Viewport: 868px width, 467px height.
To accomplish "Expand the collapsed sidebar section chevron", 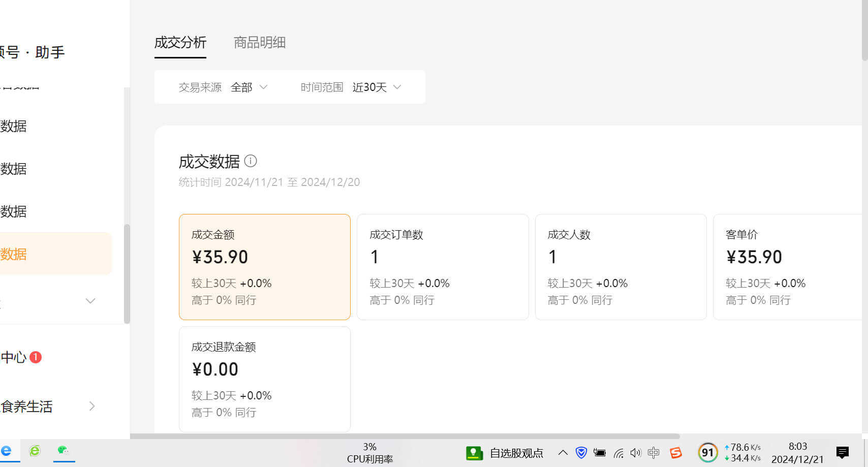I will [x=90, y=301].
